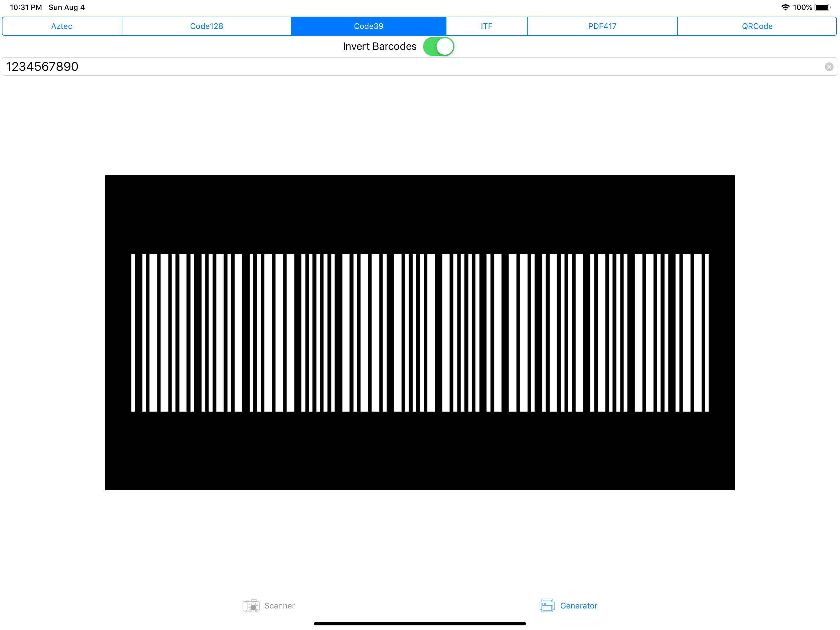Tap the Generator stacked-pages icon
Image resolution: width=840 pixels, height=630 pixels.
pyautogui.click(x=547, y=606)
